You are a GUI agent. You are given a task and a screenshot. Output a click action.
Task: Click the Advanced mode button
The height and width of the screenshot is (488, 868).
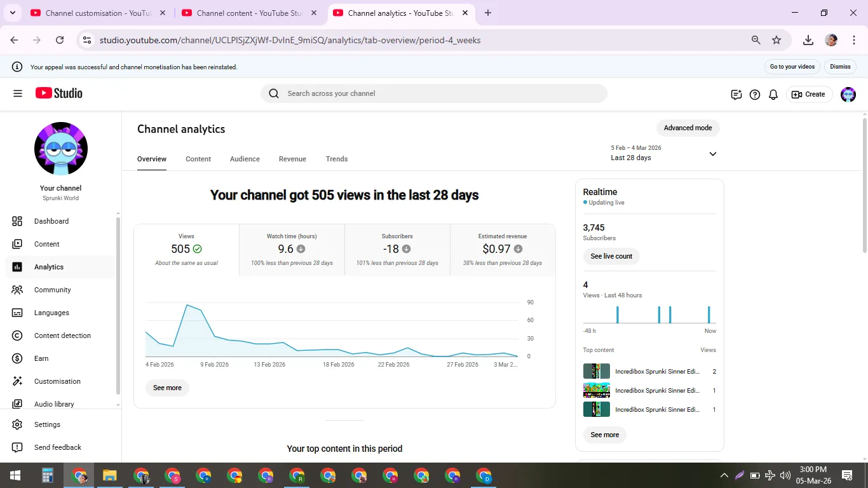pyautogui.click(x=688, y=128)
